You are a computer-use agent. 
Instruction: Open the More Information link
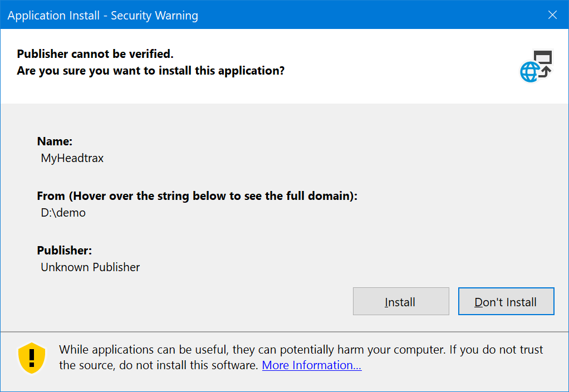312,365
